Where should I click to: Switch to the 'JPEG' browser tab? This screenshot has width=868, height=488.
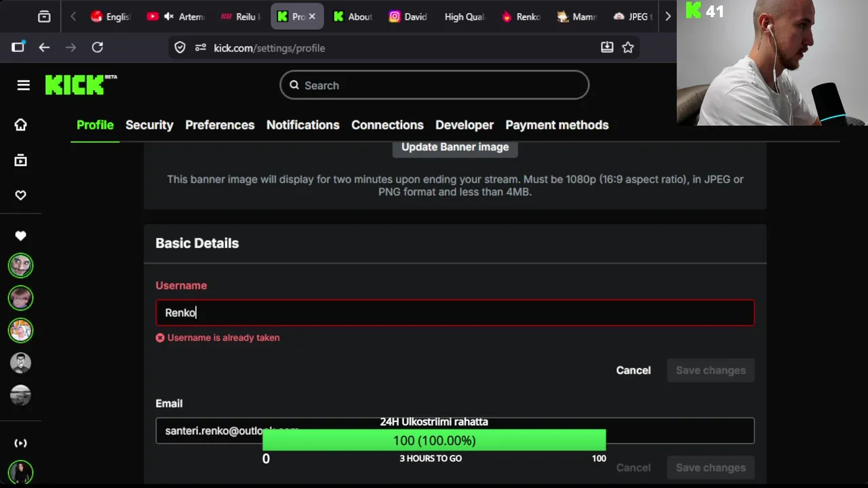coord(632,17)
